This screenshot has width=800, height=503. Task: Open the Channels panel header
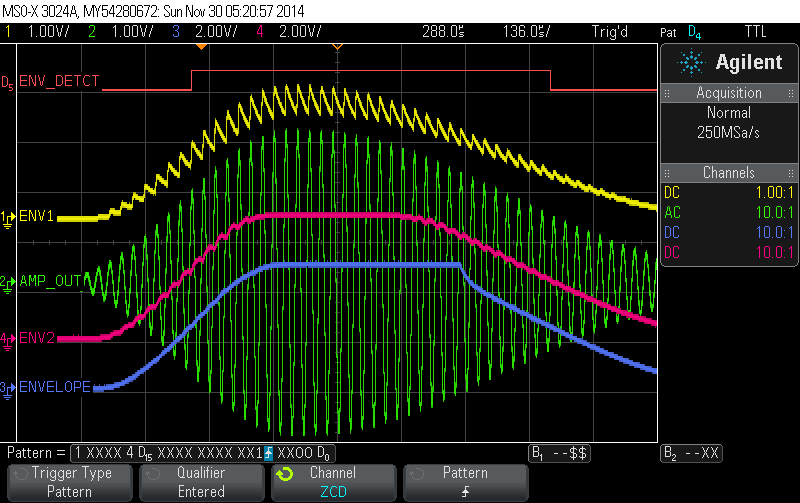pyautogui.click(x=729, y=172)
